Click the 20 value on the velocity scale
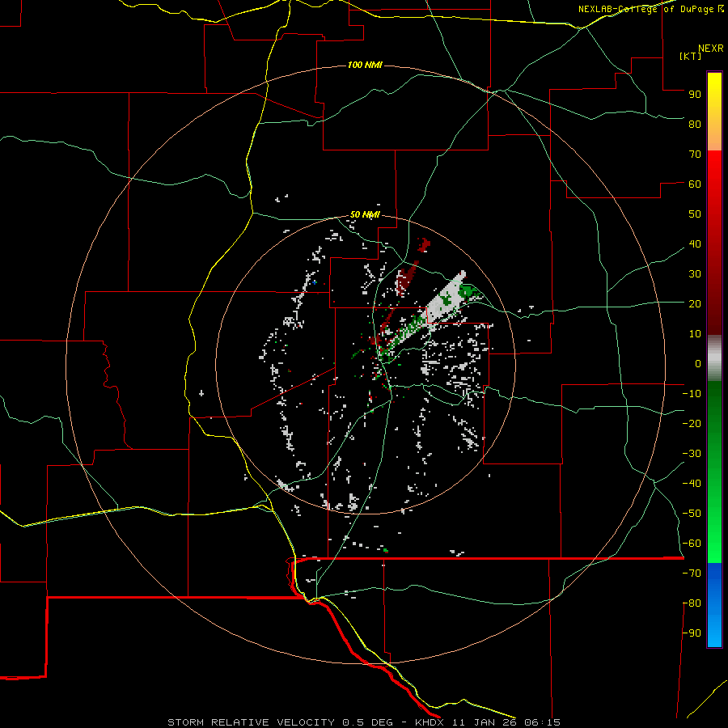728x728 pixels. (x=695, y=303)
